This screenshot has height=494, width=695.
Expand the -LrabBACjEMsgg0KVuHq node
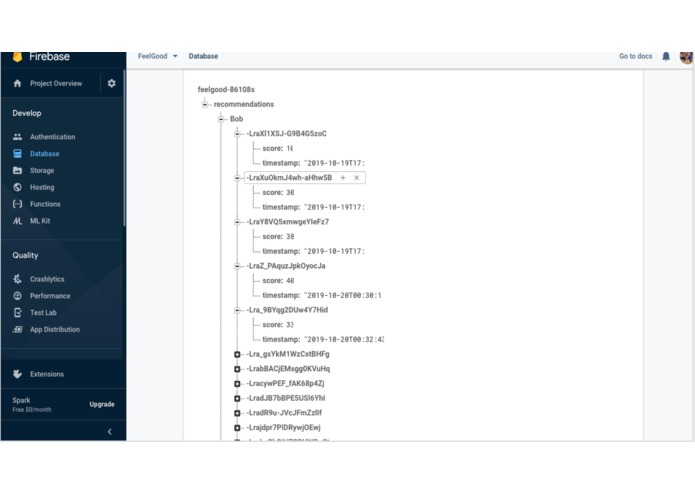(x=237, y=369)
